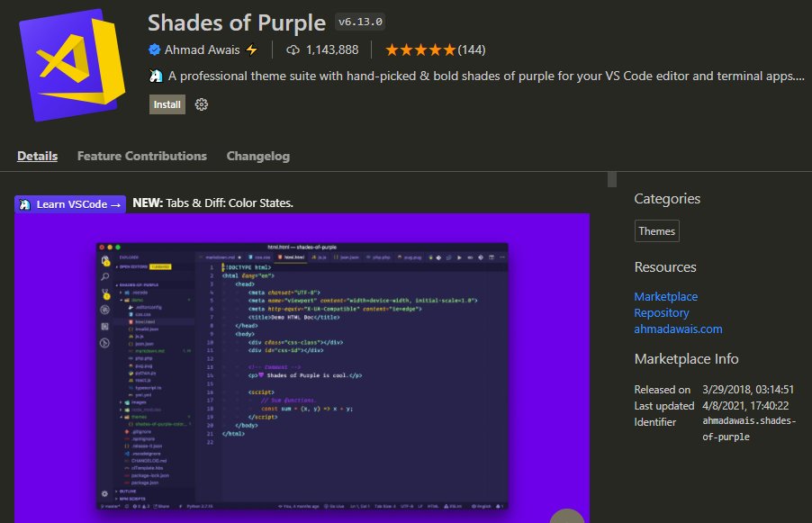Open the Themes category tag
The height and width of the screenshot is (523, 812).
point(656,231)
